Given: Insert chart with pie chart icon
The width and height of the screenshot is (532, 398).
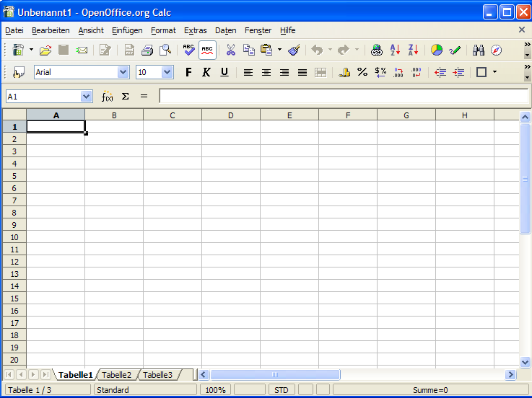Looking at the screenshot, I should coord(437,50).
